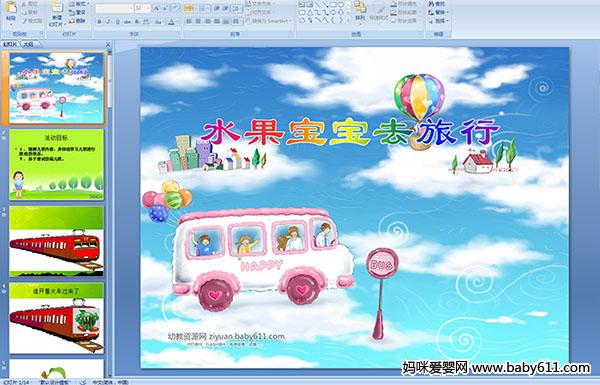The height and width of the screenshot is (385, 600).
Task: Click the Arrange icon in drawing group
Action: coord(360,11)
